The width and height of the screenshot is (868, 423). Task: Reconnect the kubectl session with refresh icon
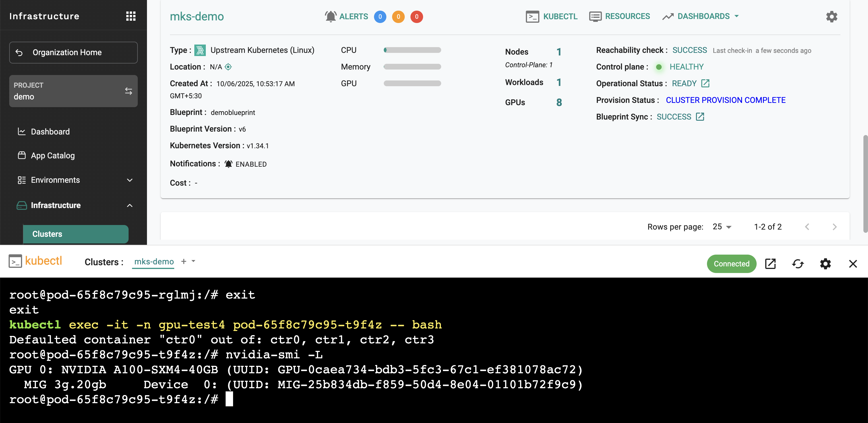pyautogui.click(x=798, y=264)
